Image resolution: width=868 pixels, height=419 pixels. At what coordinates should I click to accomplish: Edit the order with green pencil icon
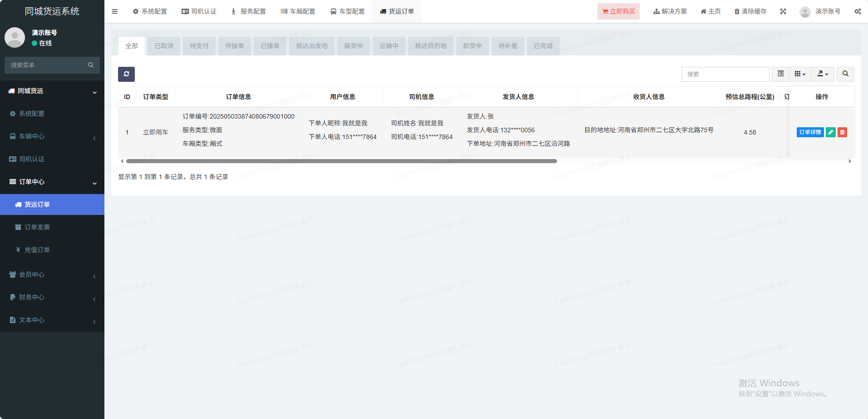tap(830, 132)
